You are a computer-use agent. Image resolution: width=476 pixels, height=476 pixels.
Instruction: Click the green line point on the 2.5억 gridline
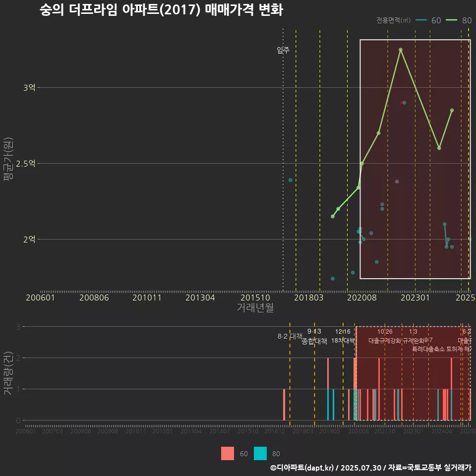pos(362,163)
